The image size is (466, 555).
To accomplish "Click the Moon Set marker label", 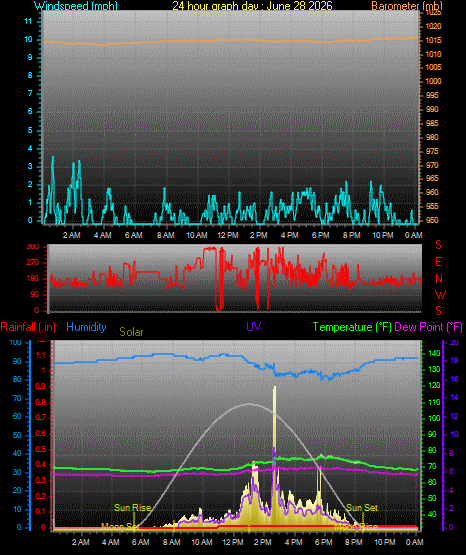I will coord(120,526).
